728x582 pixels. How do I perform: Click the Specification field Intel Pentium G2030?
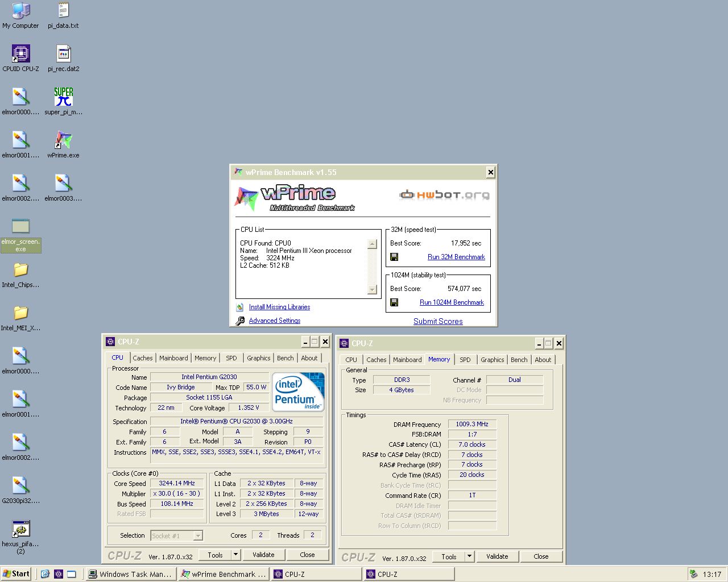coord(237,421)
